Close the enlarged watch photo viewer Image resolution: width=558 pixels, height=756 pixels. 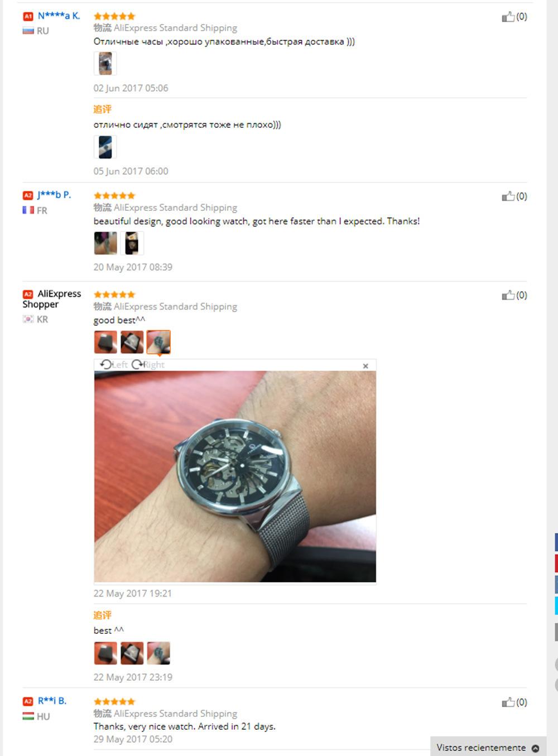(x=365, y=366)
